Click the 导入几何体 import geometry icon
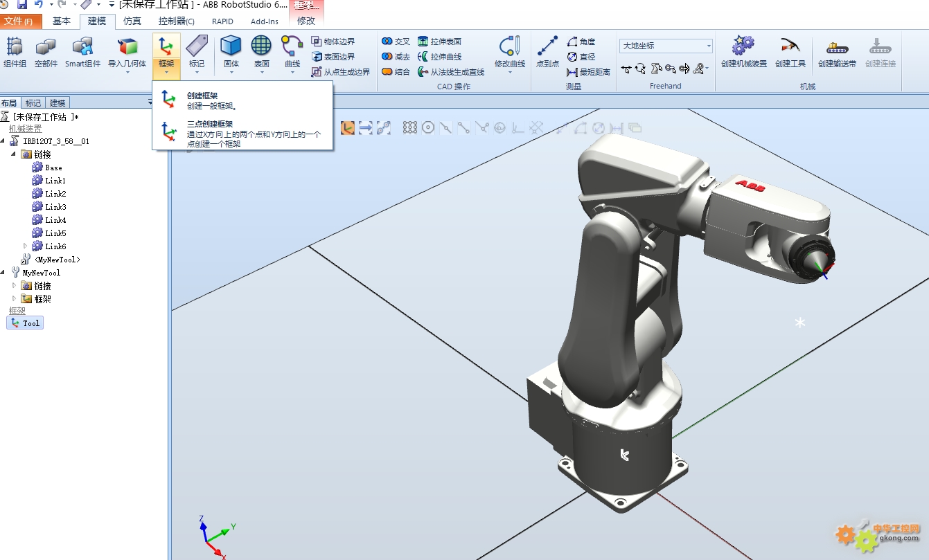The width and height of the screenshot is (929, 560). click(x=127, y=47)
